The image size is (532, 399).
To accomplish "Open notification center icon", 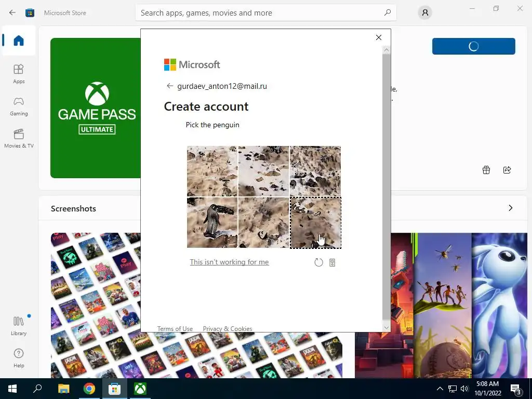I will tap(516, 389).
